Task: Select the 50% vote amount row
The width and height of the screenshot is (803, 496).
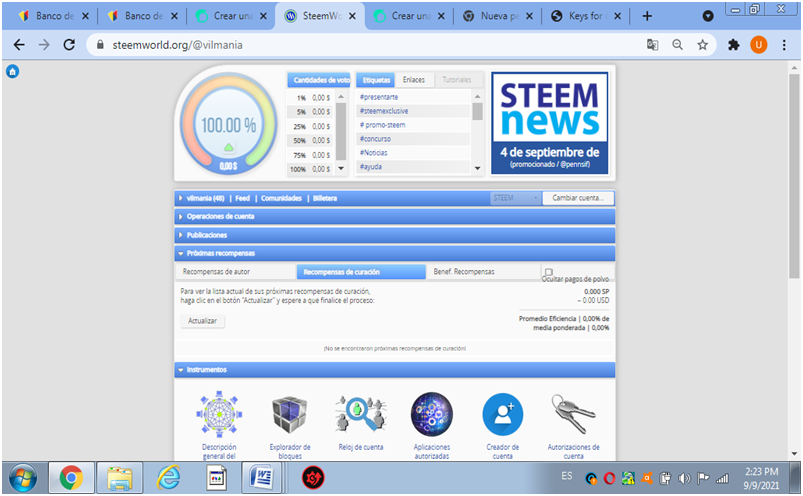Action: tap(310, 140)
